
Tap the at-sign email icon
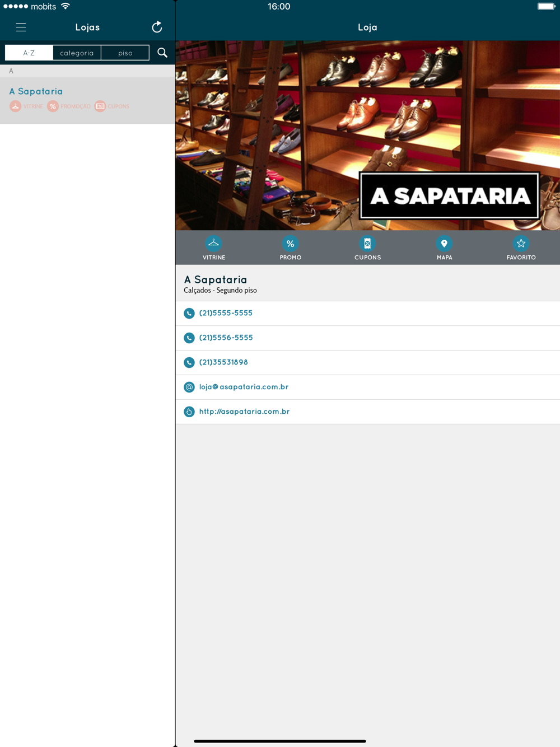point(189,387)
